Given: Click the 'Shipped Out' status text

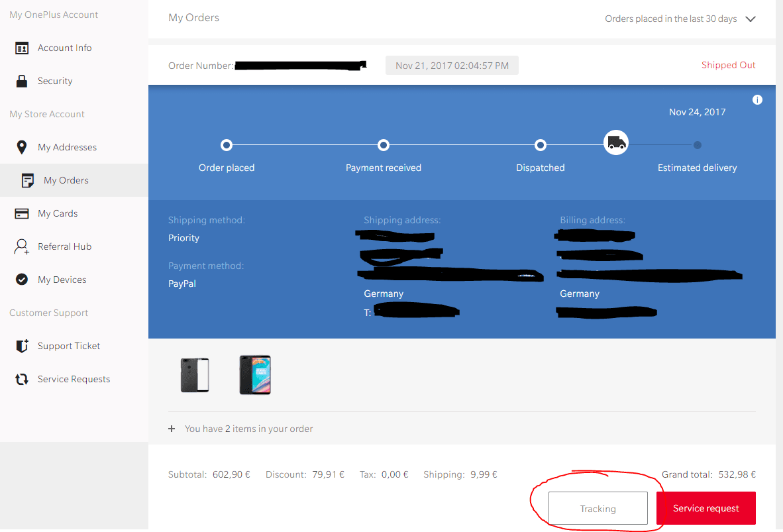Looking at the screenshot, I should tap(728, 66).
